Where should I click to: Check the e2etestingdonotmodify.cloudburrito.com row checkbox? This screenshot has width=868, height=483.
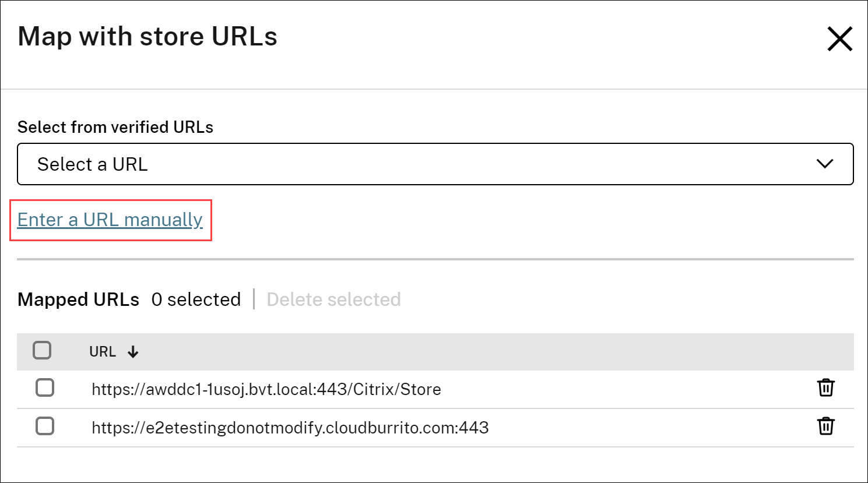(45, 426)
